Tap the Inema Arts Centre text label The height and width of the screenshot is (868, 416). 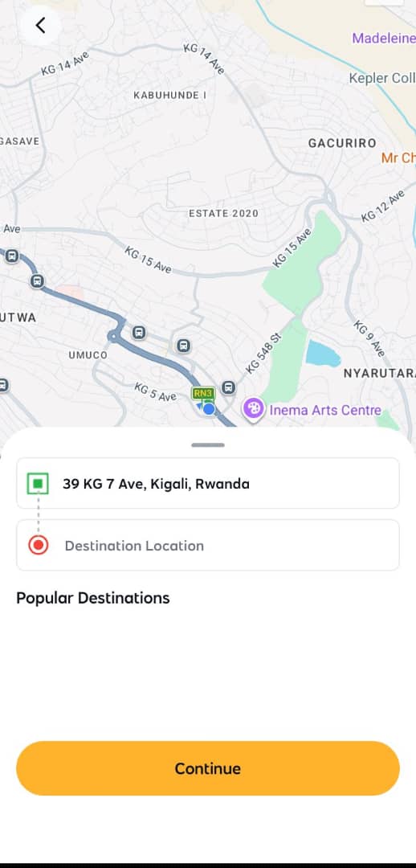click(325, 410)
